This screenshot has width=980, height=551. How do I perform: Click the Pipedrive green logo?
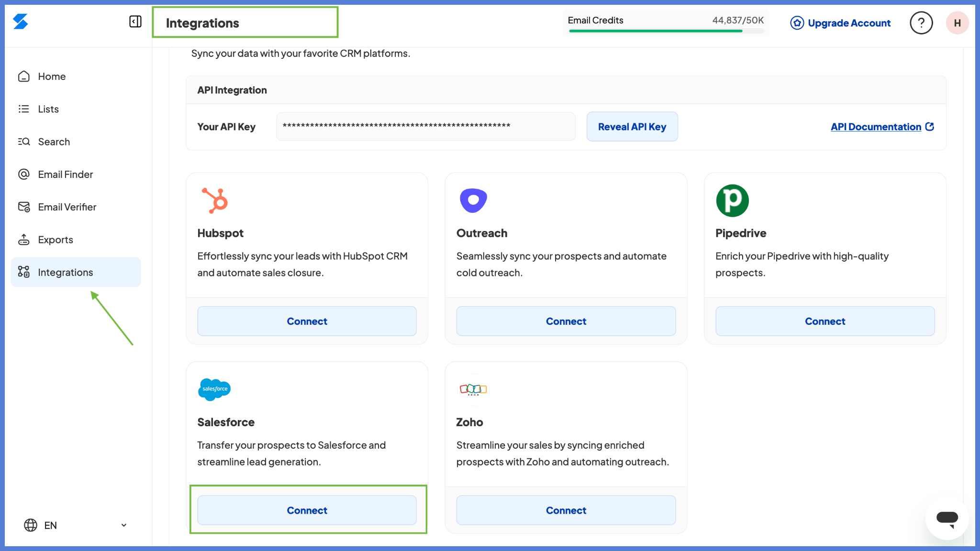tap(732, 200)
